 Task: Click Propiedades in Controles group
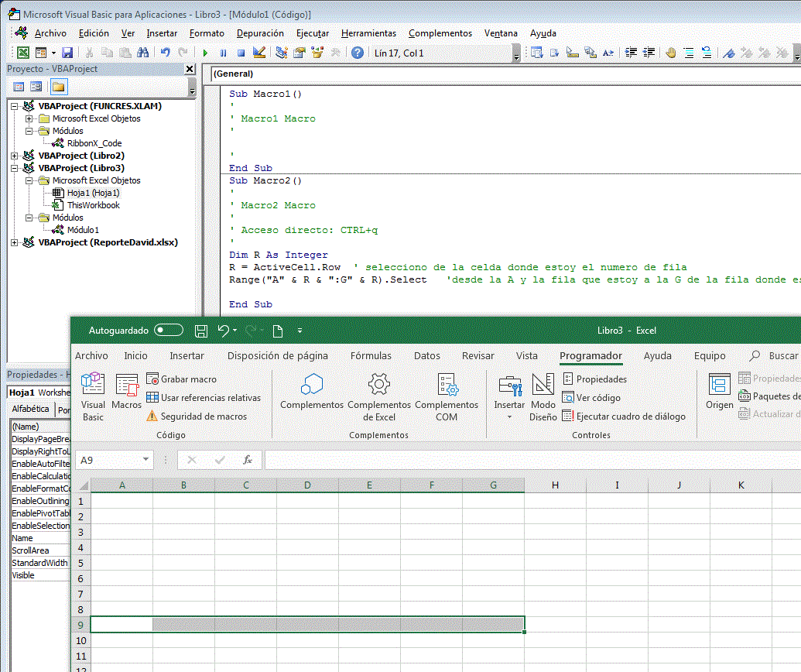(594, 379)
